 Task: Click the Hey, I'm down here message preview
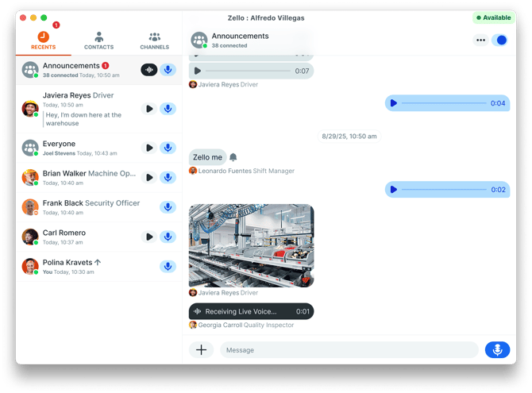tap(83, 119)
